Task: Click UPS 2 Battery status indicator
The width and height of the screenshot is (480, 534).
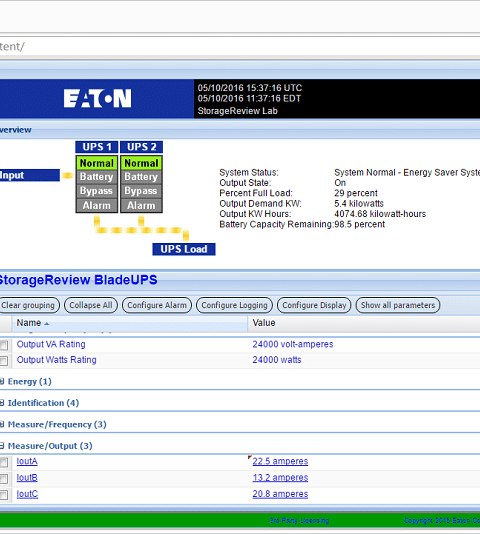Action: tap(141, 177)
